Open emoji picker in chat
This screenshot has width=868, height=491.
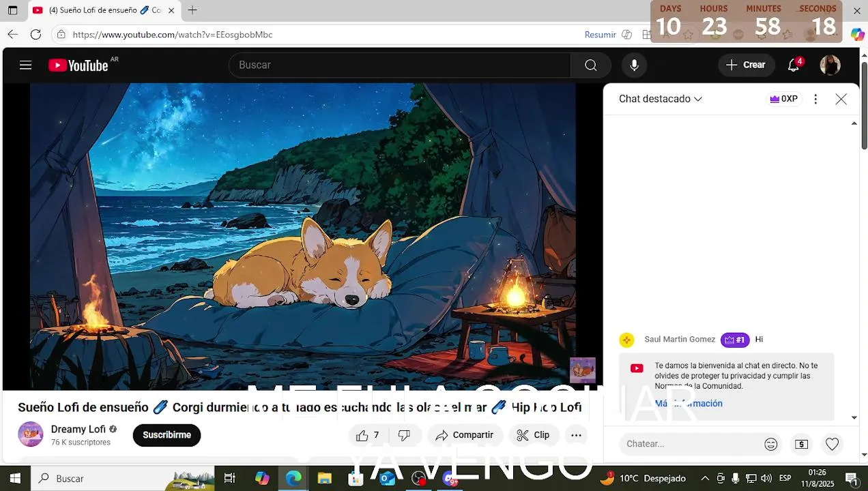coord(771,445)
